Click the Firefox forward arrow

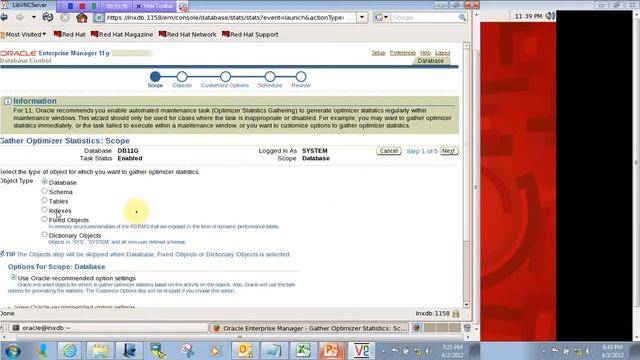point(20,18)
